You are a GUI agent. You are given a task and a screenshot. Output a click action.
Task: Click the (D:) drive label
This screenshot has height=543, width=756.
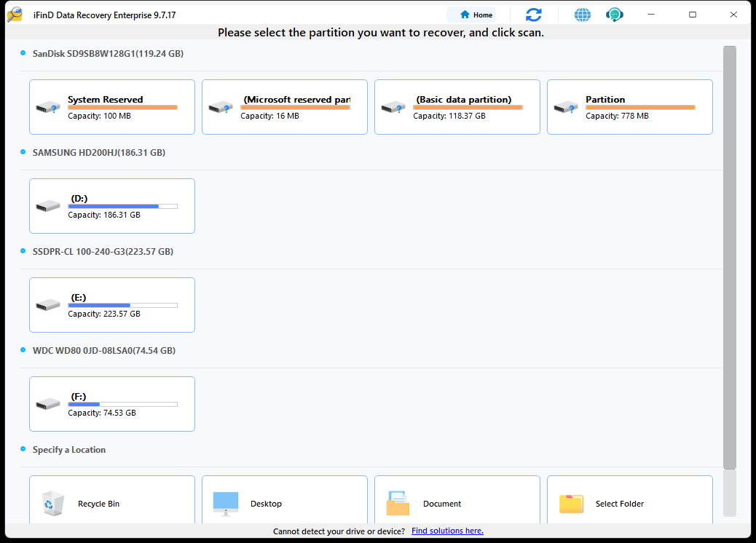[x=79, y=199]
